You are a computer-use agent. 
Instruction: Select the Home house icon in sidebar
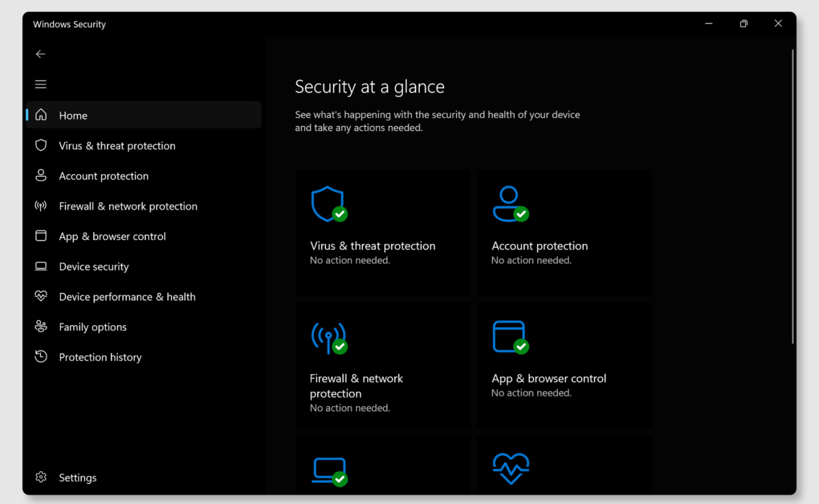coord(41,115)
